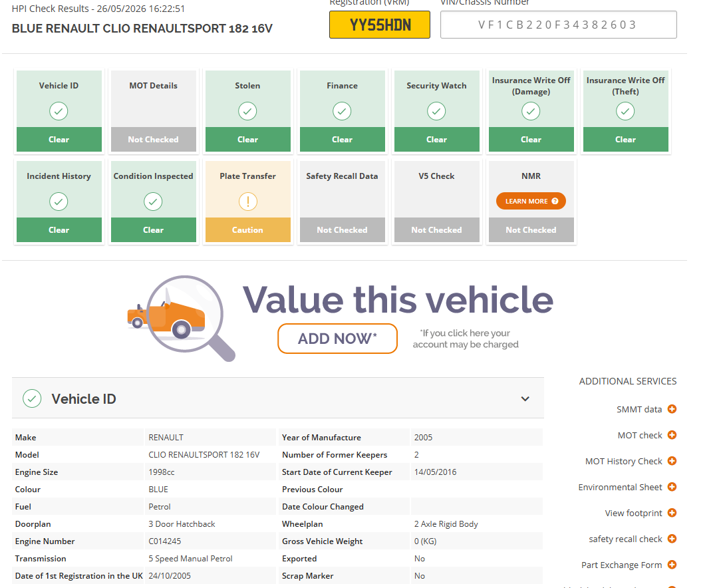Click the SMMT data plus icon
This screenshot has height=588, width=719.
tap(672, 409)
